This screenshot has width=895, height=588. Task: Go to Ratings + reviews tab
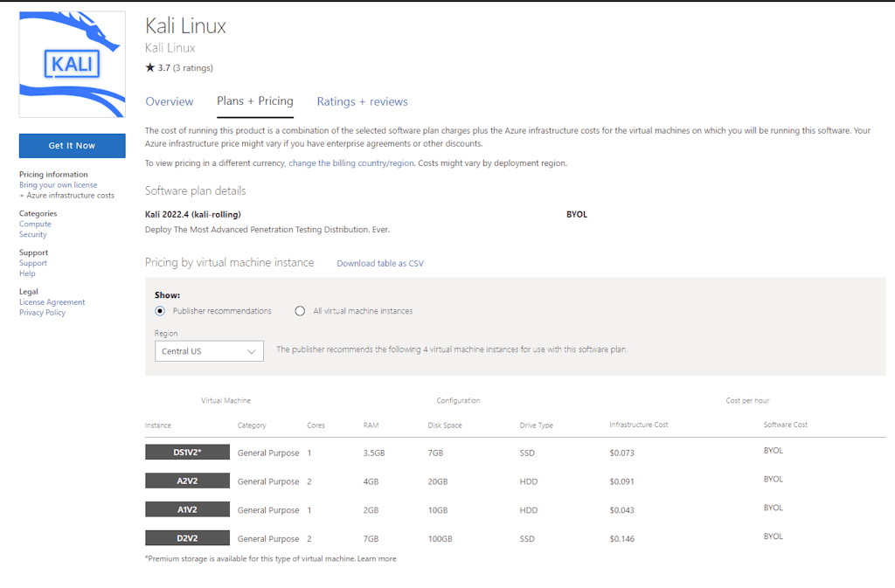(363, 101)
